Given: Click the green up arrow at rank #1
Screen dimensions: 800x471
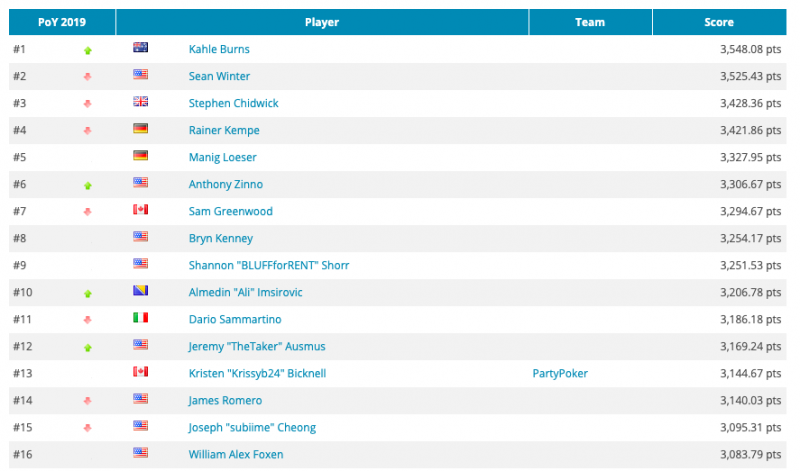Looking at the screenshot, I should coord(88,49).
